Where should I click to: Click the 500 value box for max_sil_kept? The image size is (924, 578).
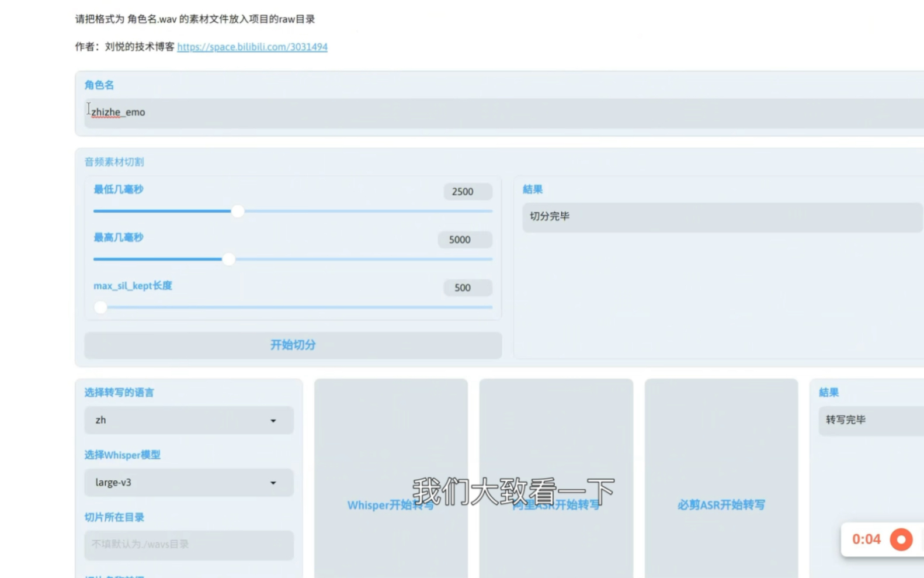pos(468,288)
